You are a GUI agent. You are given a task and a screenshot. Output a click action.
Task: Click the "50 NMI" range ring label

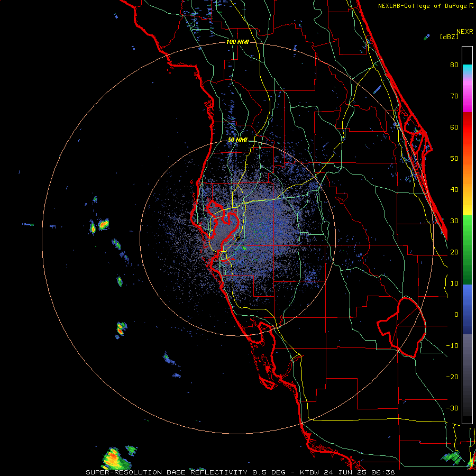coord(237,140)
